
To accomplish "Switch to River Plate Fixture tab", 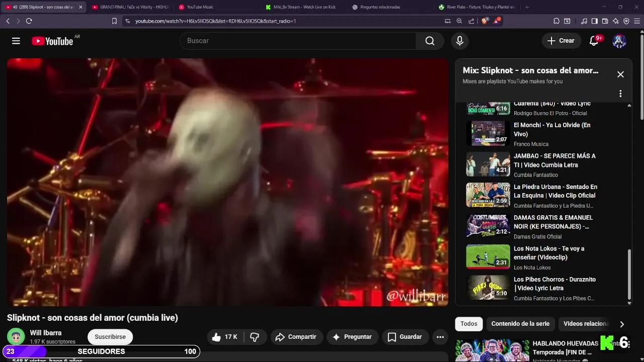I will click(477, 7).
